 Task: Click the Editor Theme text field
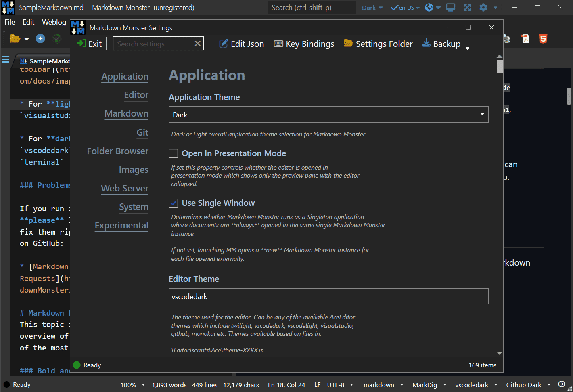point(328,296)
